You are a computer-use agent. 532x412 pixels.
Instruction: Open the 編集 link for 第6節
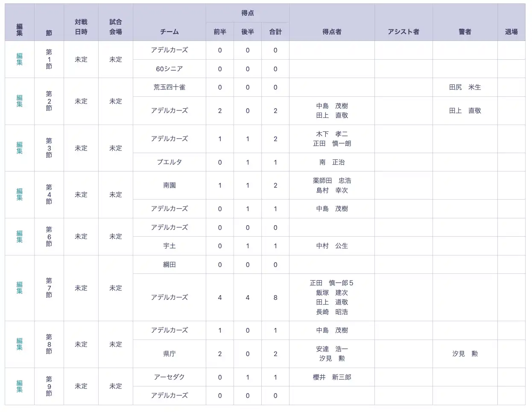pos(20,236)
